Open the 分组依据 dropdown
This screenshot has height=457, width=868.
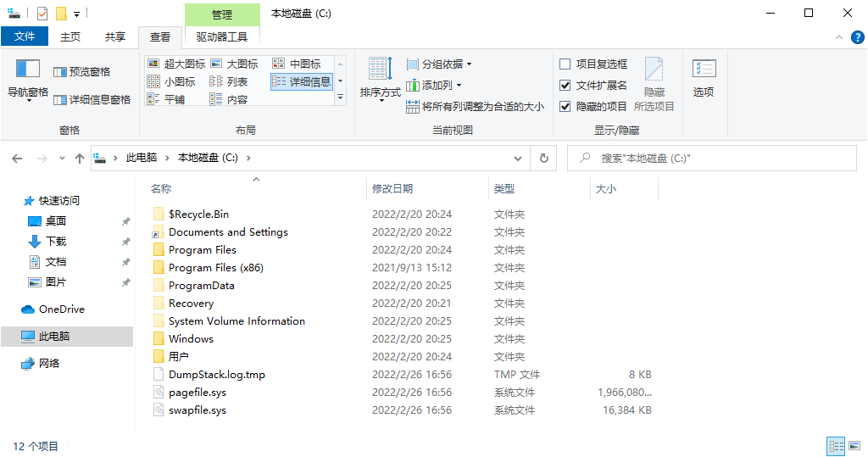439,64
